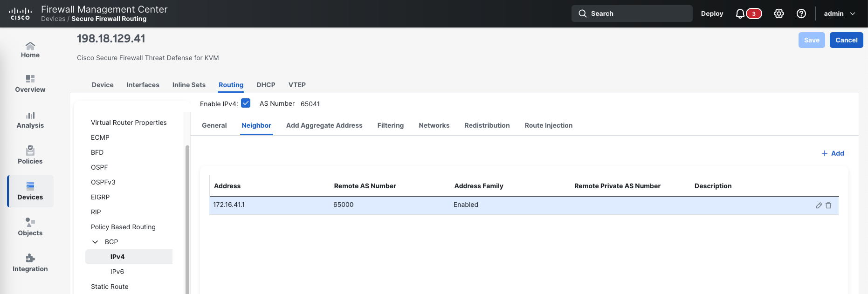Go to Home in the sidebar

tap(30, 50)
